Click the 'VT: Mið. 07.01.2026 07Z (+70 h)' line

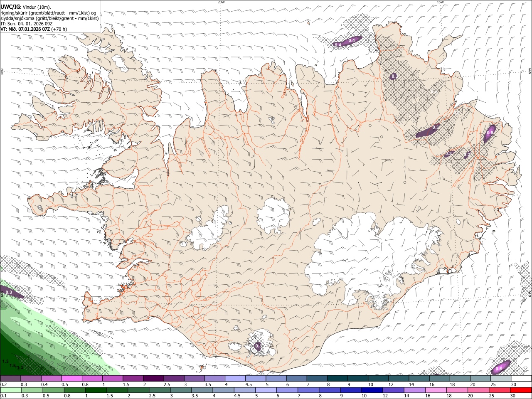pos(34,29)
